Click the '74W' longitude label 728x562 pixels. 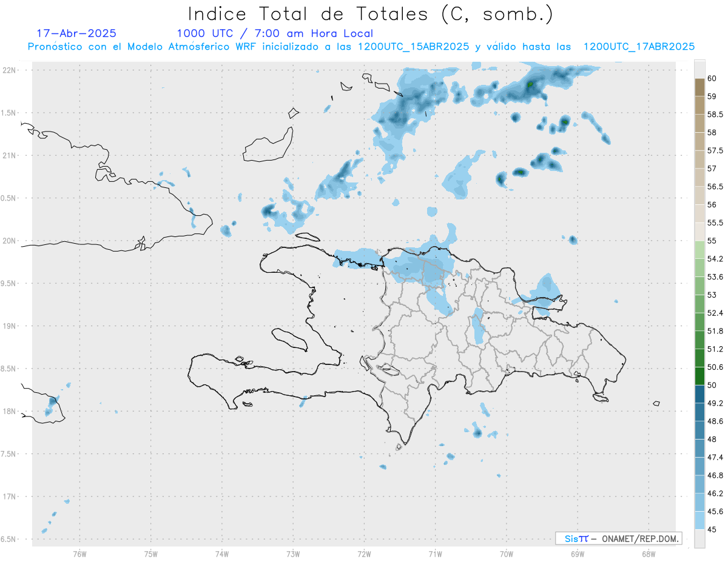coord(222,554)
